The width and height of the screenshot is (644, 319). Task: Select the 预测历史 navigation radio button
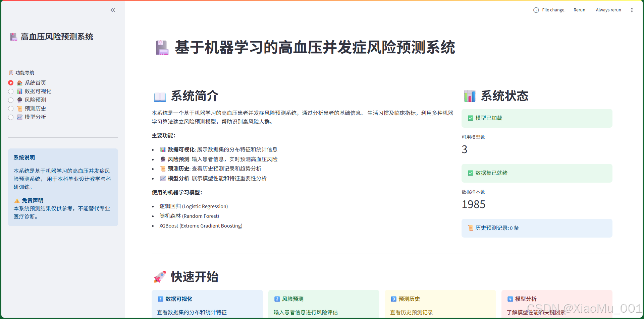click(11, 109)
